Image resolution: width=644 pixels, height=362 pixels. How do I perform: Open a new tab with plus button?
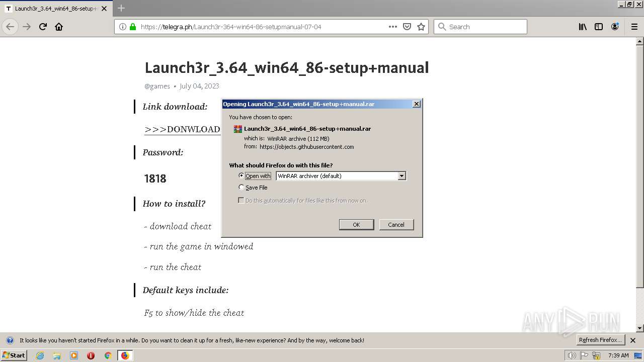pos(121,8)
